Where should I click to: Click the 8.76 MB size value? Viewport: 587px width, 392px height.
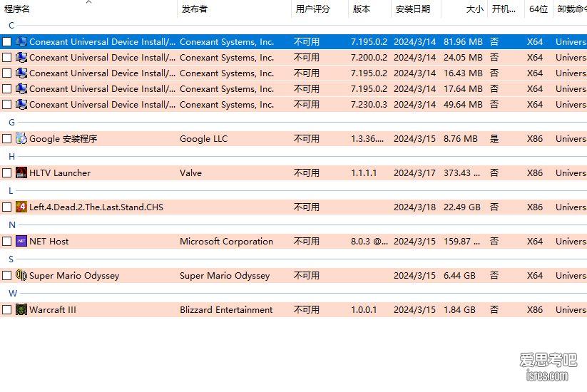(x=461, y=139)
